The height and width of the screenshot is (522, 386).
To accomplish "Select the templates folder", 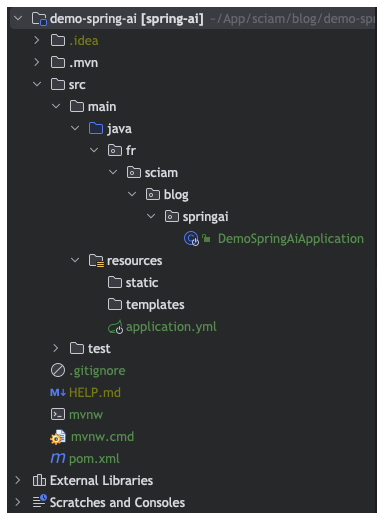I will pos(146,305).
